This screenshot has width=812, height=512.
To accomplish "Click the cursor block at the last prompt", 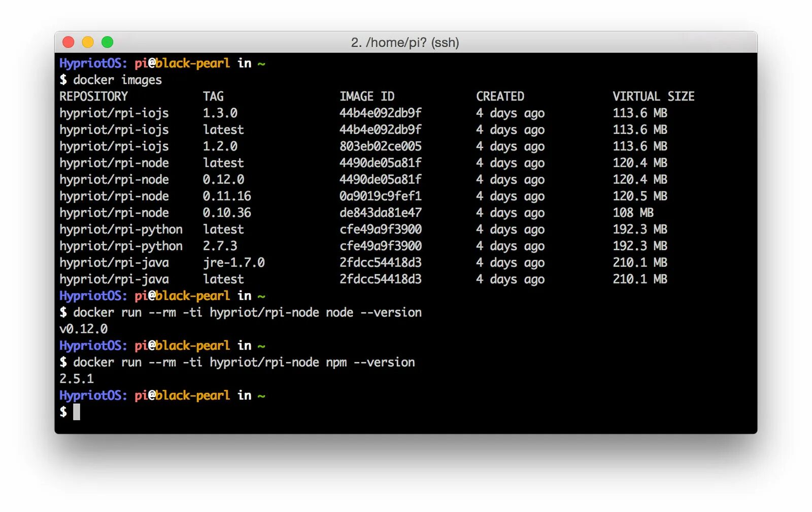I will [77, 412].
